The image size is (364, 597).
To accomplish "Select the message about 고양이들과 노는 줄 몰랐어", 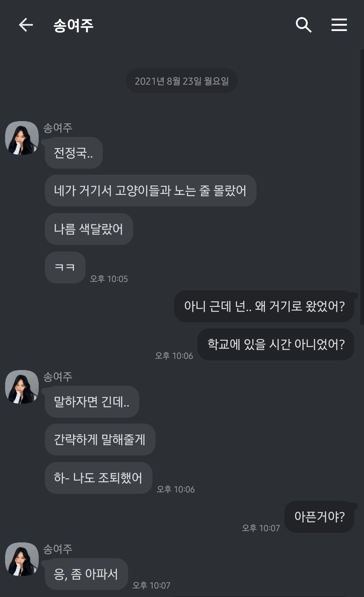I will point(150,191).
